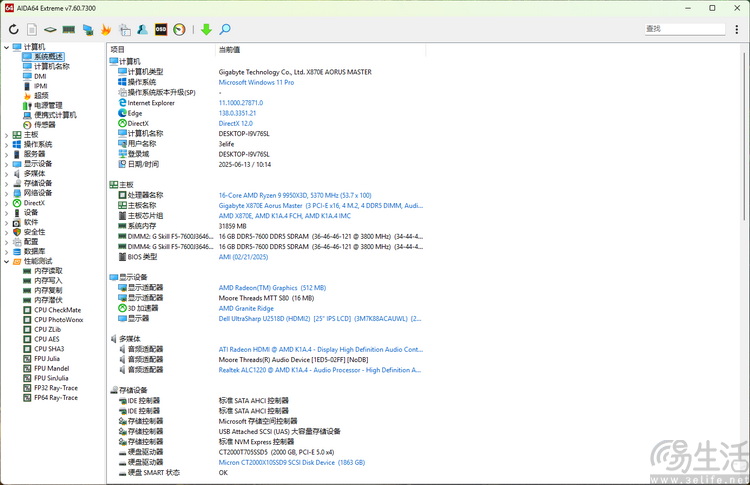Follow the 16-Core AMD Ryzen 9 9950X3D link

295,195
